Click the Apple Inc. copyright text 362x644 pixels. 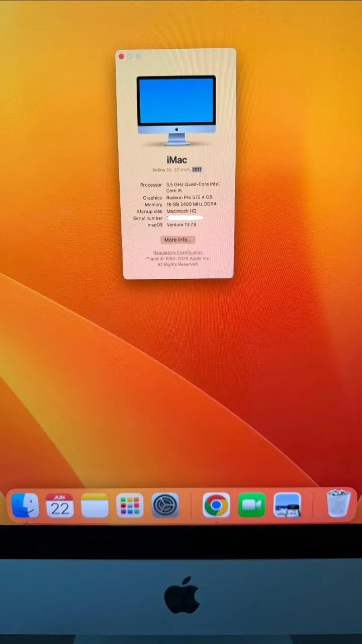point(178,261)
